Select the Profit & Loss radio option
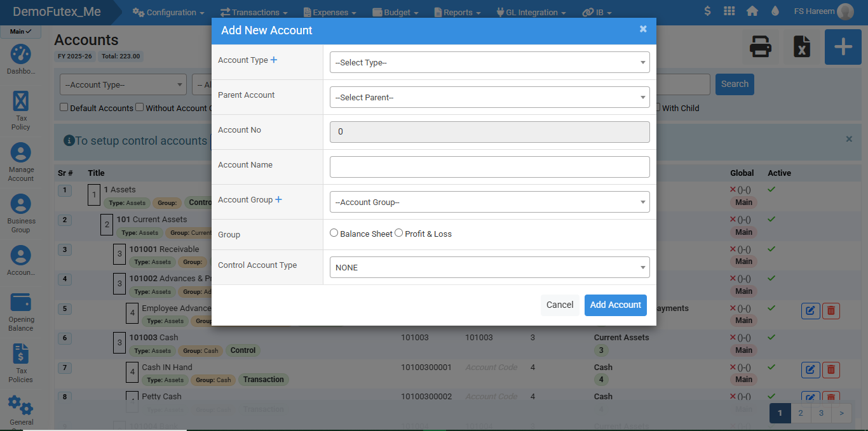 point(399,234)
